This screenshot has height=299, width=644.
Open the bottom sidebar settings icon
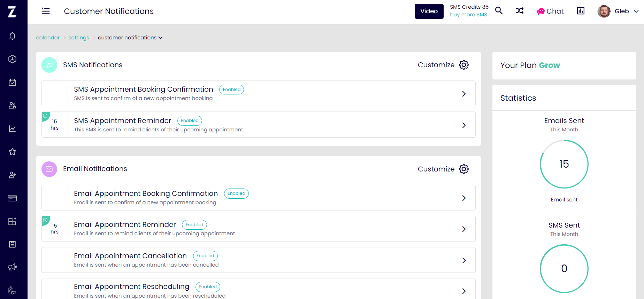12,290
